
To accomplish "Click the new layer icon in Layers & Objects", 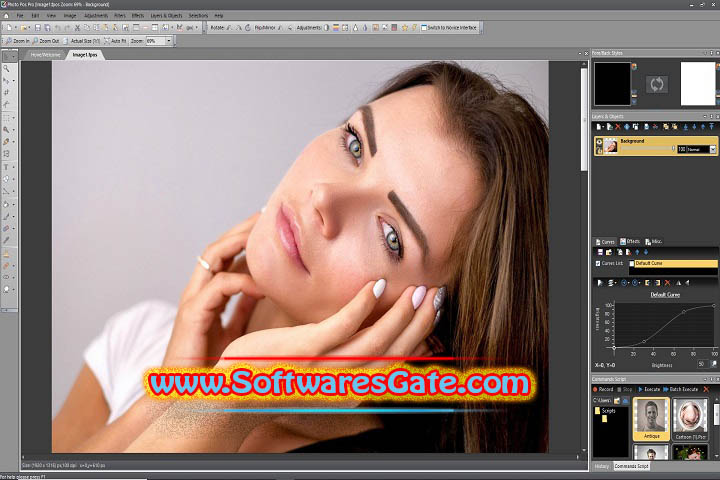I will tap(598, 127).
